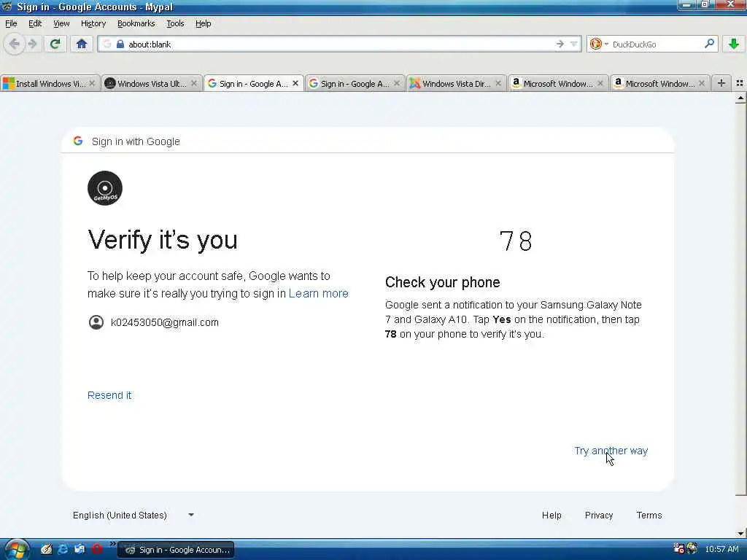This screenshot has height=560, width=747.
Task: Close the Install Windows Vi... tab
Action: [92, 83]
